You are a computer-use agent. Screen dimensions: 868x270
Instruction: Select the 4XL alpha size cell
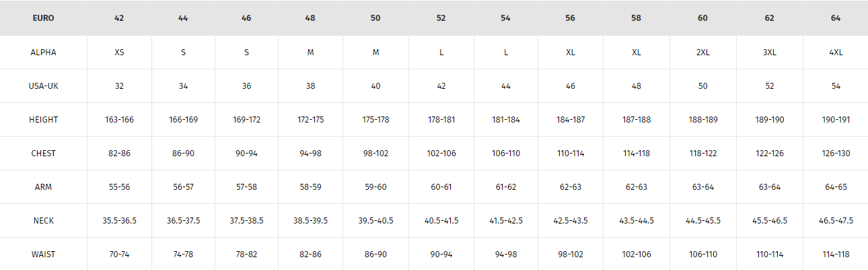click(x=836, y=53)
